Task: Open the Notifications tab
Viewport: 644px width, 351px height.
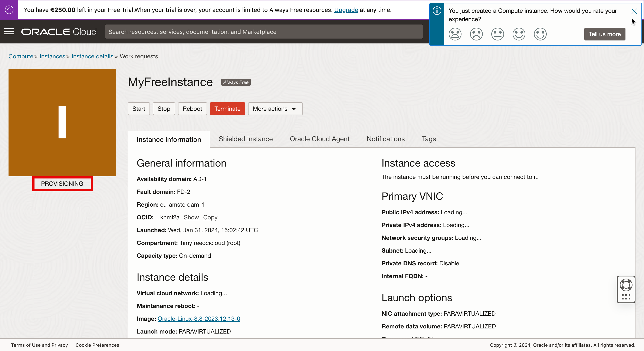Action: (x=385, y=139)
